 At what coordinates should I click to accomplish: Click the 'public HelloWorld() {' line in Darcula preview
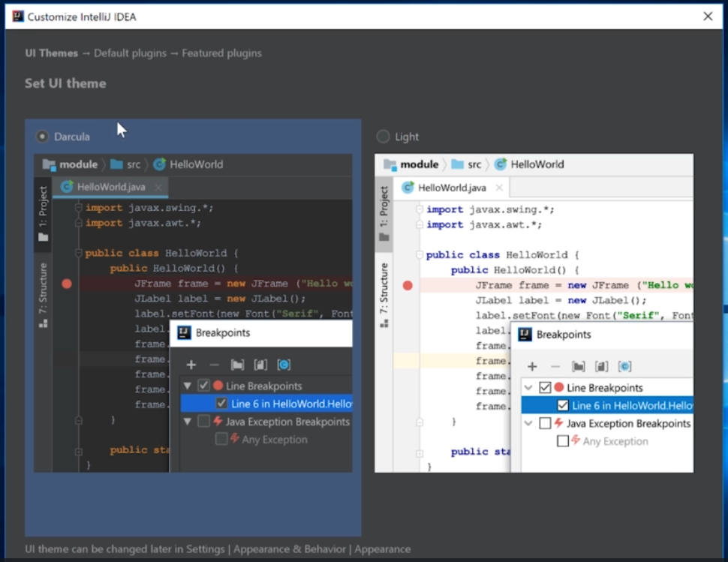(174, 268)
